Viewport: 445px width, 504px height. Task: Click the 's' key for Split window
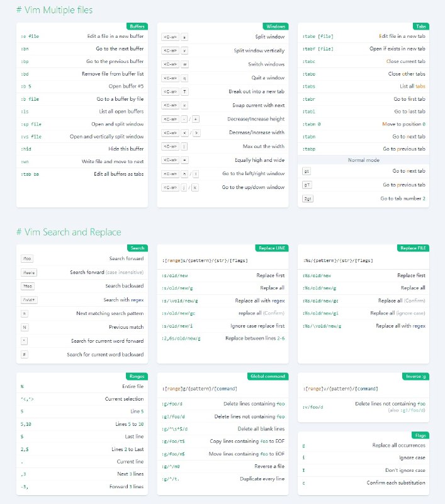184,37
